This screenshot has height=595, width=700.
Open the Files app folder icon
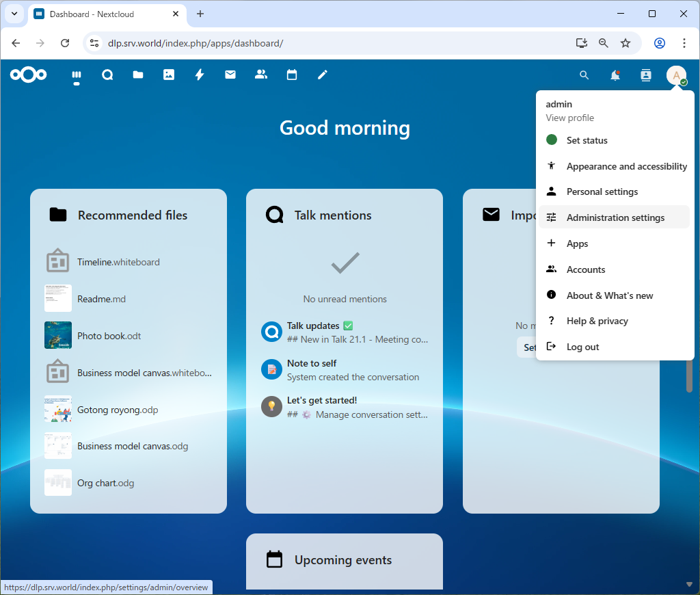click(138, 75)
